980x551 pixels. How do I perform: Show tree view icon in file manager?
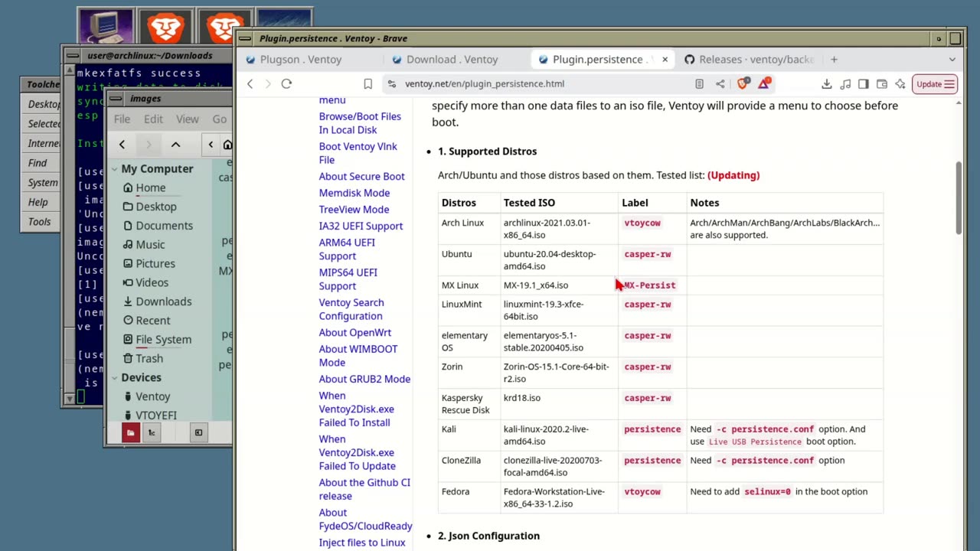tap(152, 433)
